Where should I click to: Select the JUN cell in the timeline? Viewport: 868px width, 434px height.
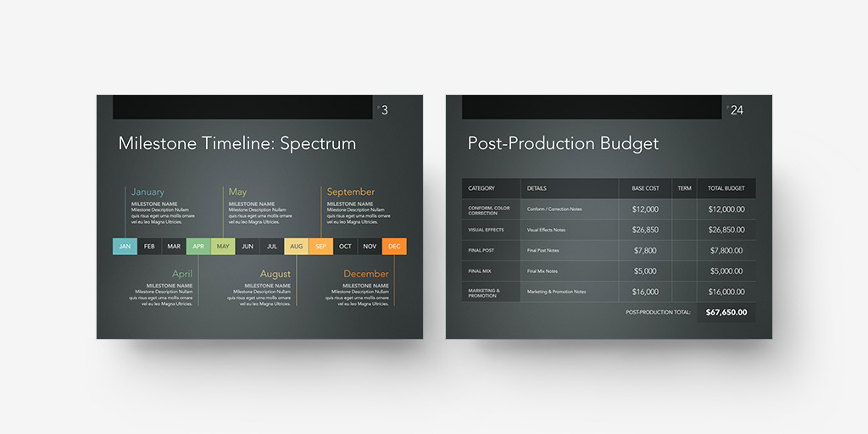pos(248,247)
